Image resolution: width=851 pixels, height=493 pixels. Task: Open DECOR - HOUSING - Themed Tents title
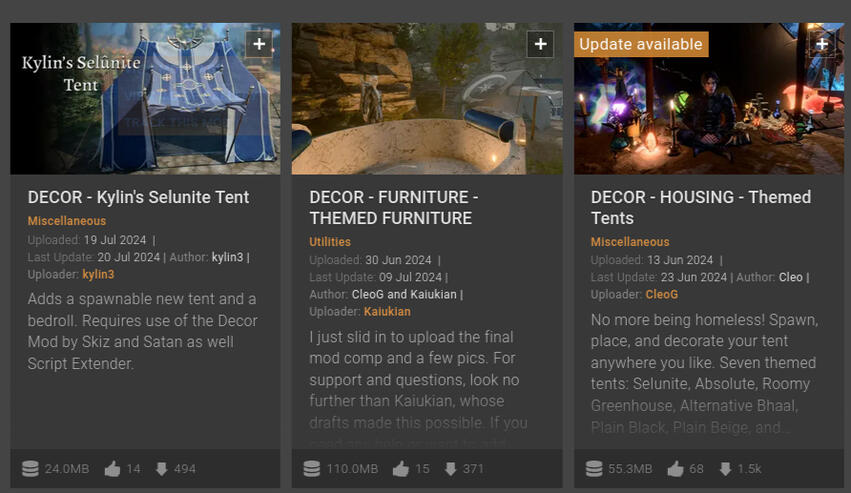point(701,207)
